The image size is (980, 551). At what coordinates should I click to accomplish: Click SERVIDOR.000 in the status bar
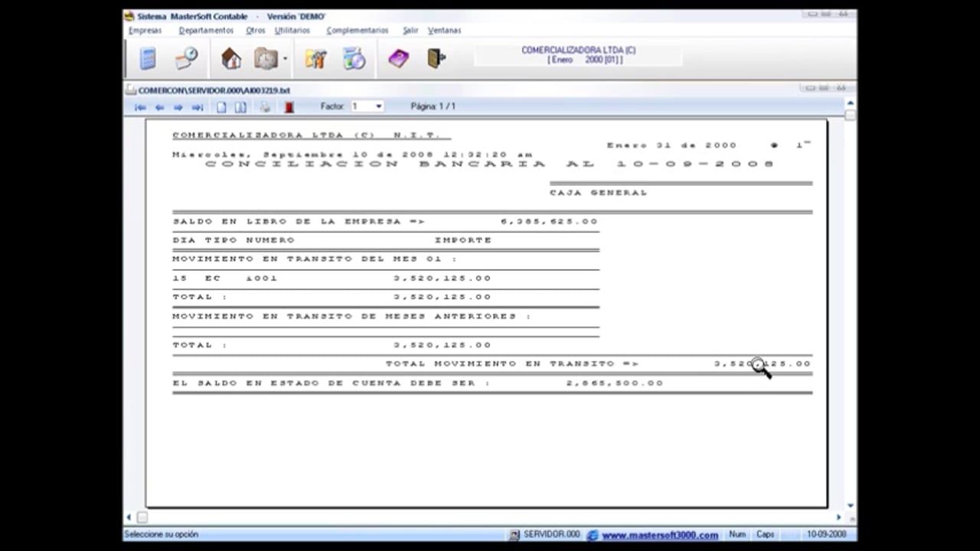click(552, 534)
